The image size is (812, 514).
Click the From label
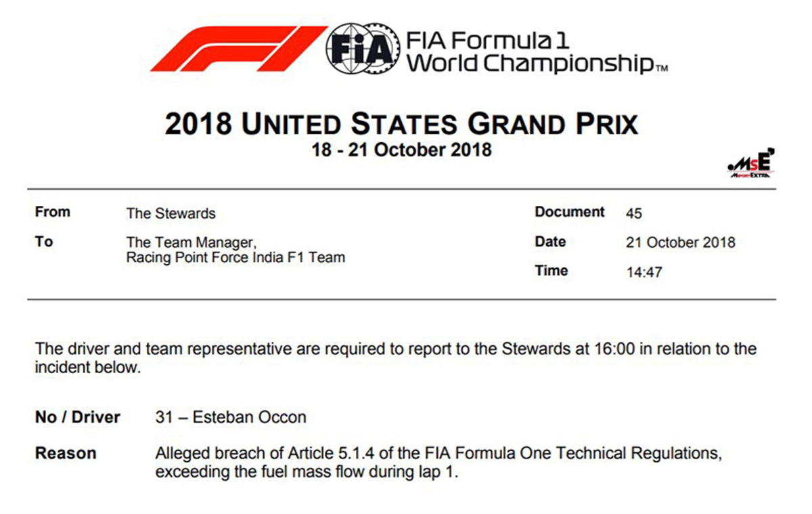[53, 212]
